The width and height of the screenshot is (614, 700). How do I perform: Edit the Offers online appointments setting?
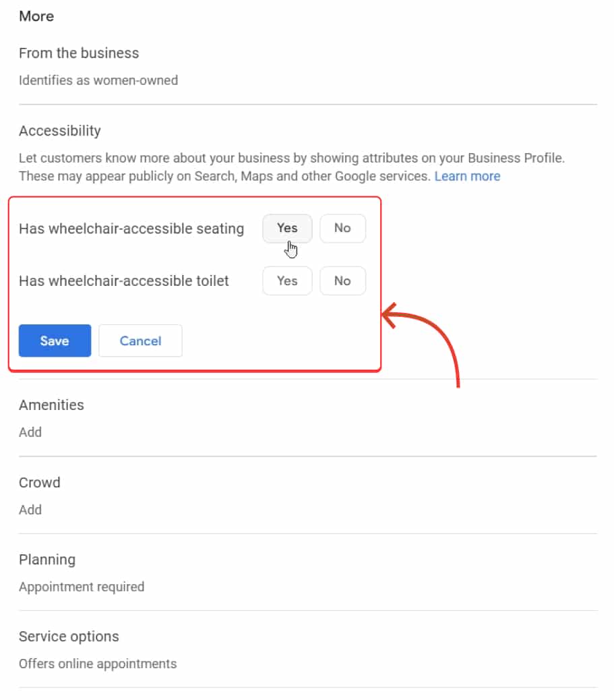[98, 664]
